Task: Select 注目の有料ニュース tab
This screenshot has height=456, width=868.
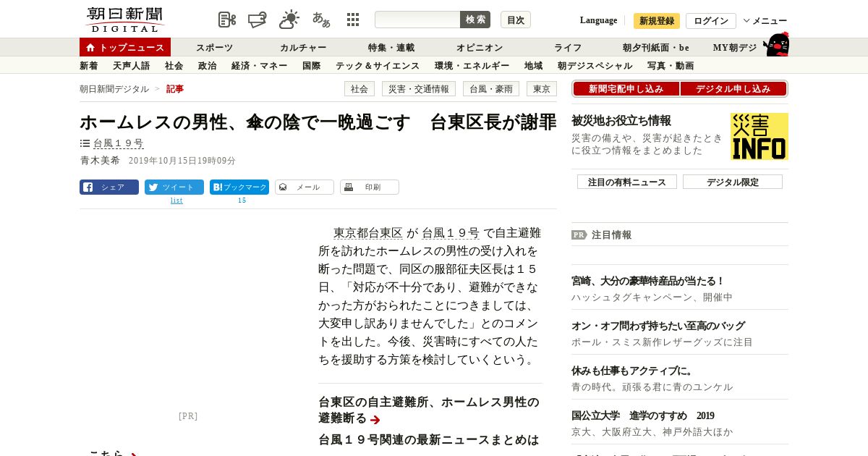Action: (x=627, y=182)
